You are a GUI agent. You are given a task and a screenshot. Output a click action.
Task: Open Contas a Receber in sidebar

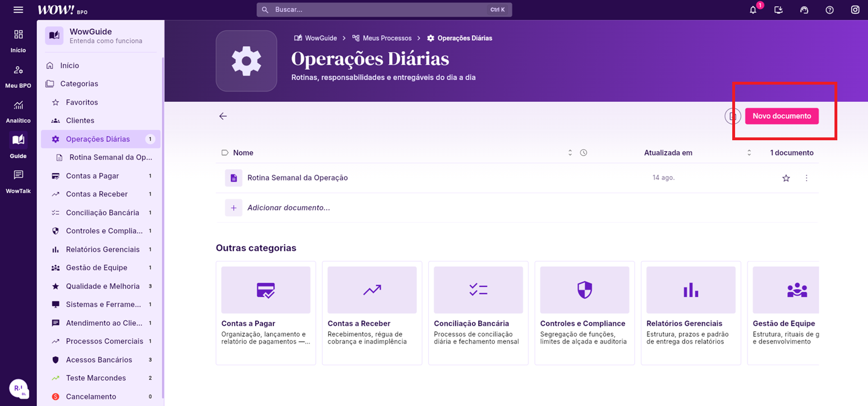click(x=100, y=194)
